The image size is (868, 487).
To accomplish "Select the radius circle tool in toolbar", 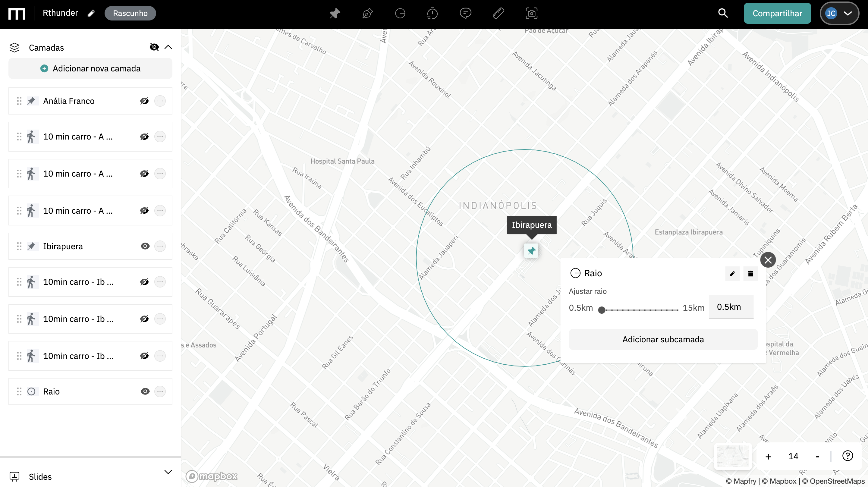I will [x=400, y=14].
